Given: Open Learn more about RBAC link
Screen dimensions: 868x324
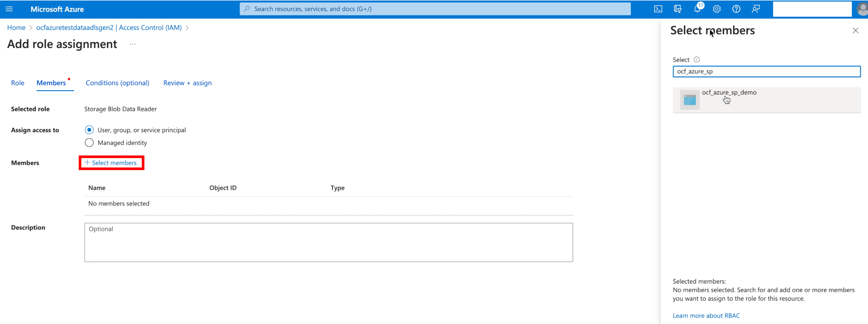Looking at the screenshot, I should (706, 316).
